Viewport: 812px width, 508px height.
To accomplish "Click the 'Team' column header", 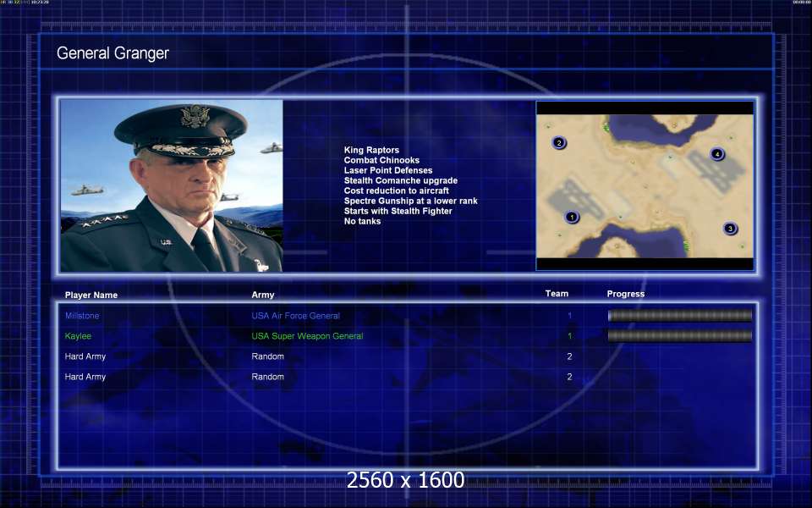I will tap(557, 294).
